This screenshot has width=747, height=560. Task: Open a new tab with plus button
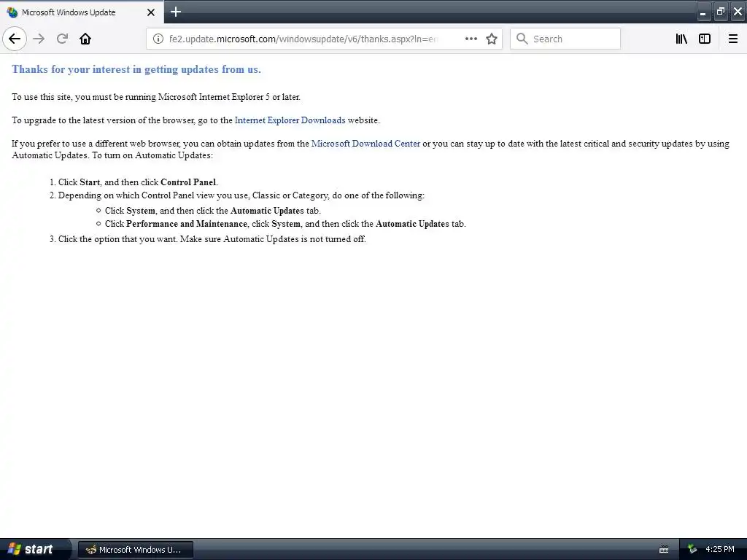(x=175, y=12)
